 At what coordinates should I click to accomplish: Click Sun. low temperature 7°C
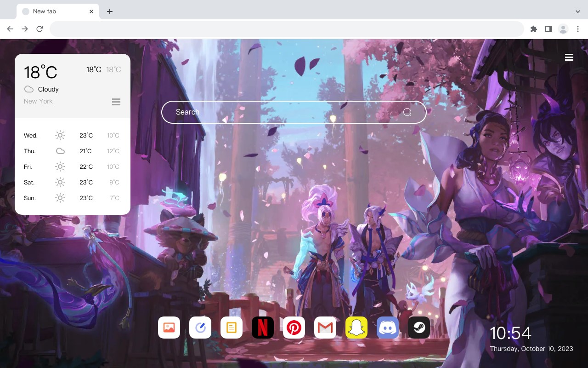point(114,198)
